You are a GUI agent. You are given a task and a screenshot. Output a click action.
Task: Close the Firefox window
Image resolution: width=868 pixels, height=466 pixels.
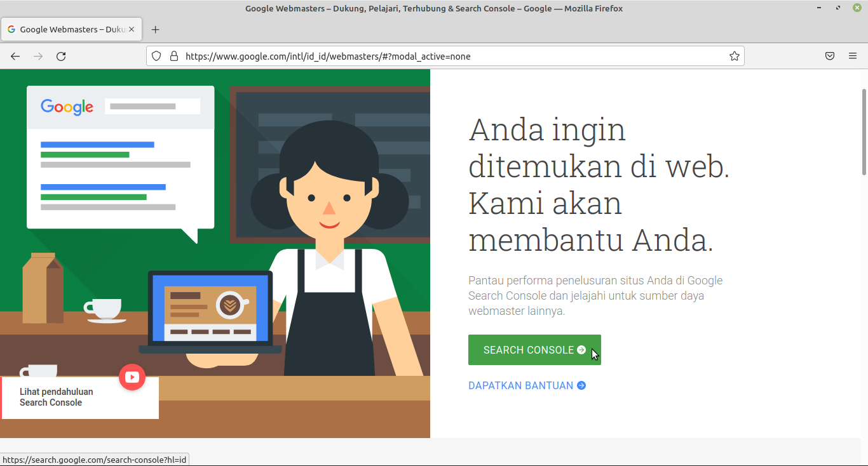857,8
